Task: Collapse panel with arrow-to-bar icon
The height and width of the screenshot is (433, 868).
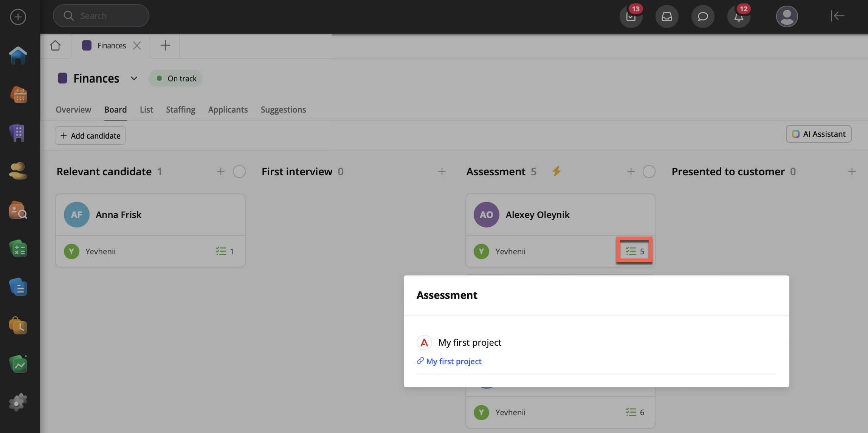Action: point(837,16)
